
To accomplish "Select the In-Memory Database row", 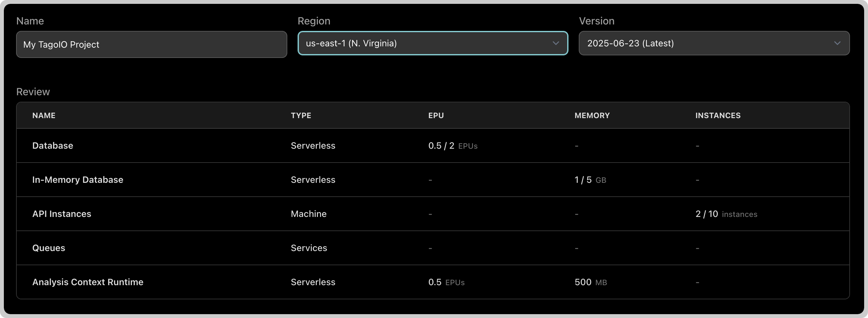I will point(433,180).
